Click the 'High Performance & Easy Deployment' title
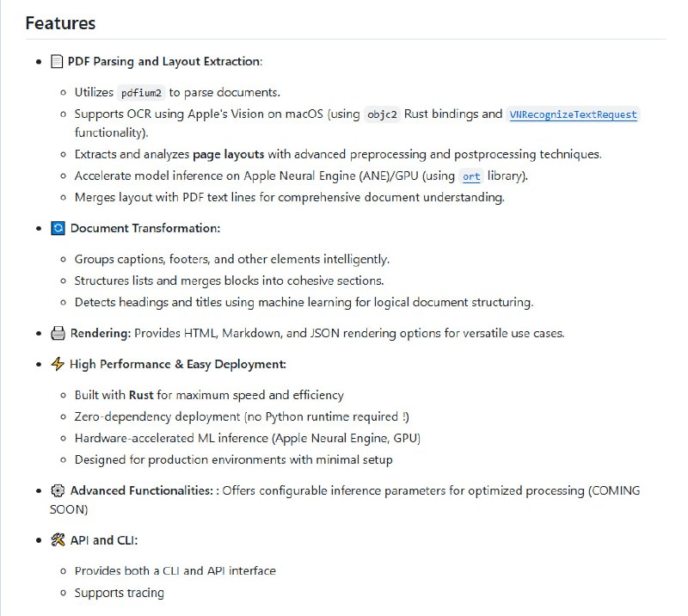Screen dimensions: 688x616 pyautogui.click(x=177, y=364)
